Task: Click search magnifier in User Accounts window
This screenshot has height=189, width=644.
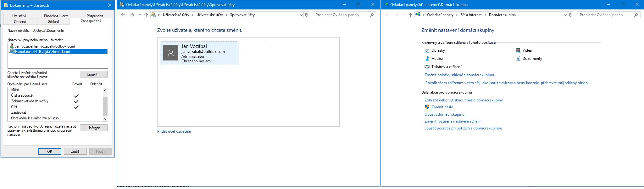Action: [372, 15]
